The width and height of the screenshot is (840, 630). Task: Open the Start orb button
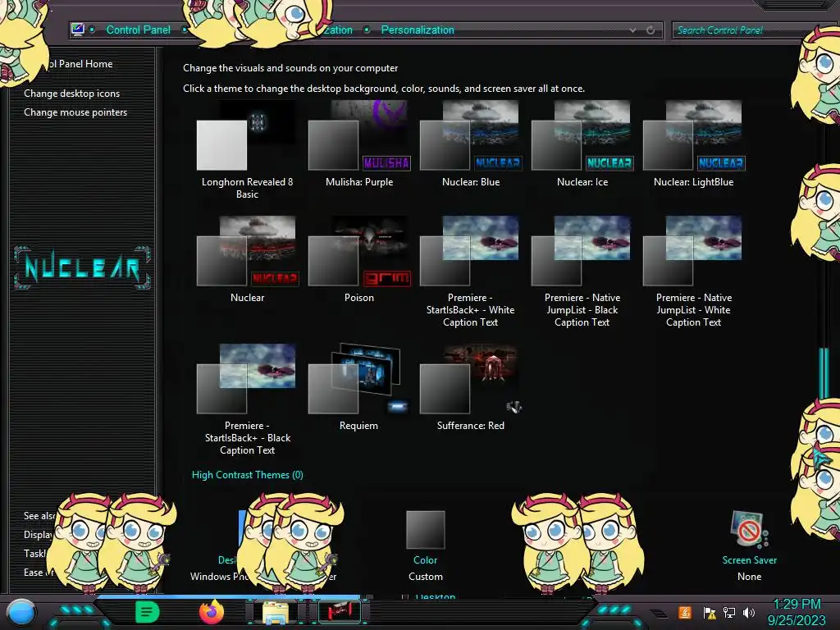pos(21,612)
